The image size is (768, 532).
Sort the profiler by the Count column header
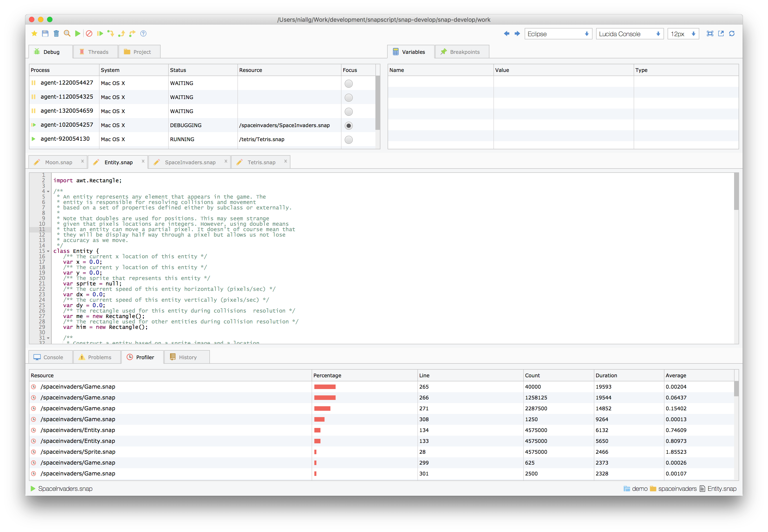(x=558, y=375)
